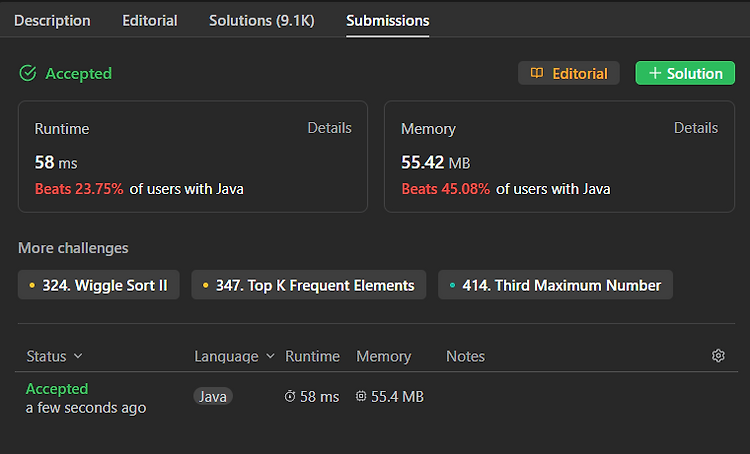Open Memory Details link
This screenshot has height=454, width=750.
tap(696, 128)
